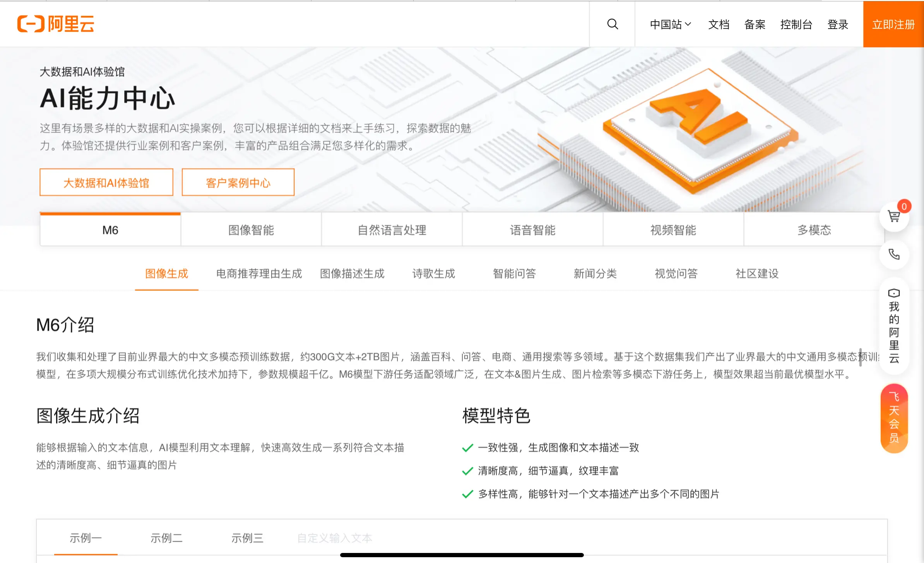Open the 控制台 console link

pos(796,24)
